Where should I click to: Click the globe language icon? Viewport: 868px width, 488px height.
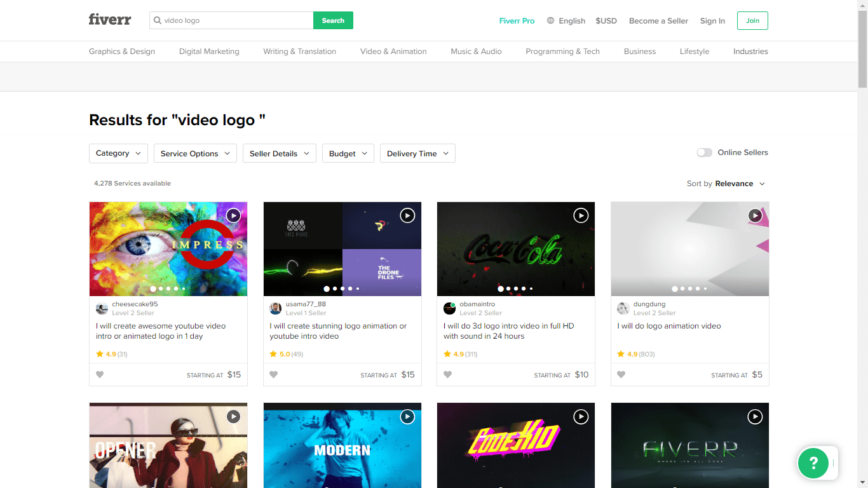pos(550,20)
